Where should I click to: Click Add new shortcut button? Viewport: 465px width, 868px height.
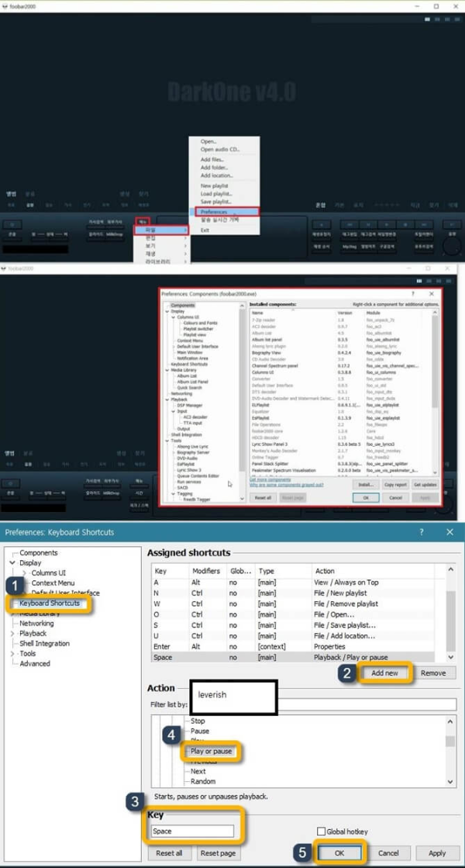[385, 673]
